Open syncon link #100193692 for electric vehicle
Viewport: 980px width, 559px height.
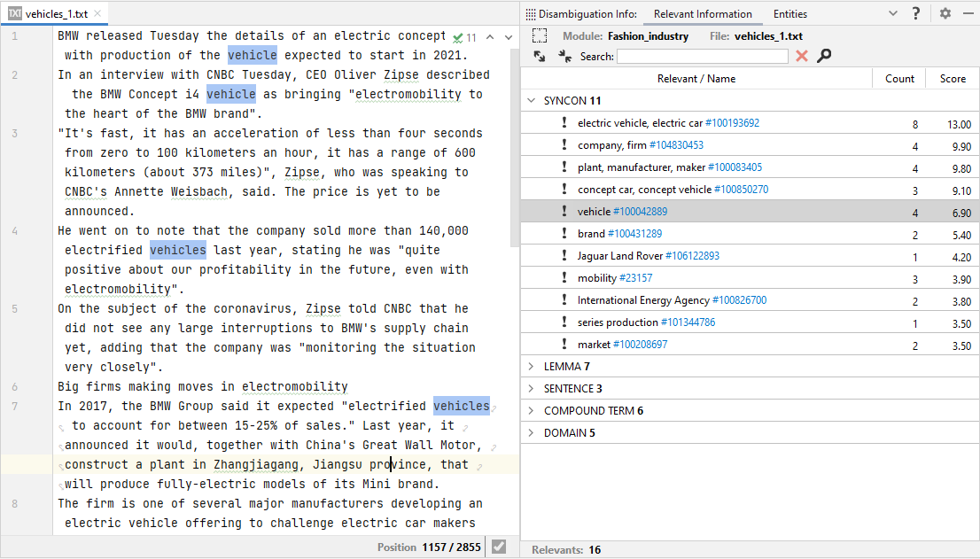732,123
